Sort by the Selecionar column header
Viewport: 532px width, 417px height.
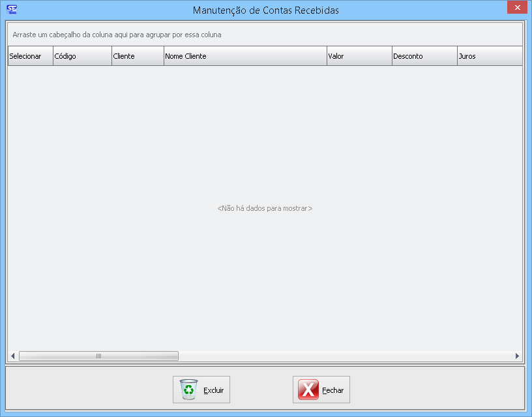[30, 56]
